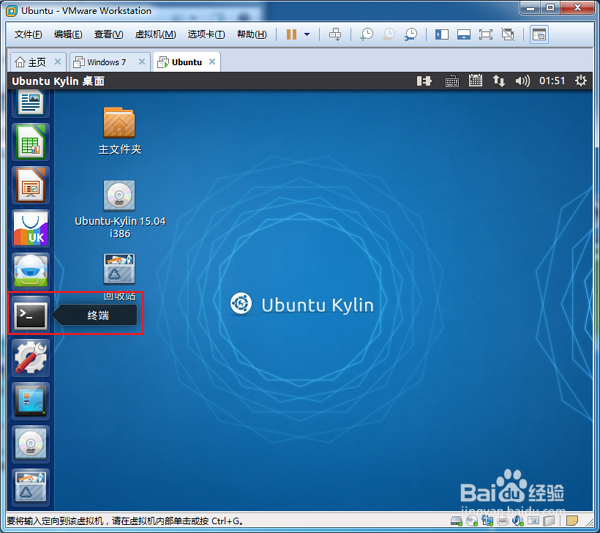The width and height of the screenshot is (600, 533).
Task: Open the 文件(F) menu
Action: [28, 34]
